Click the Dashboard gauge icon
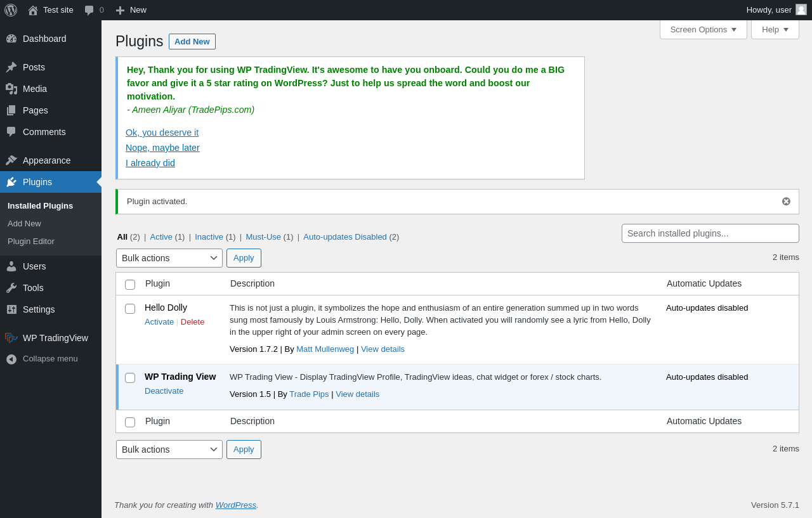 pyautogui.click(x=11, y=39)
